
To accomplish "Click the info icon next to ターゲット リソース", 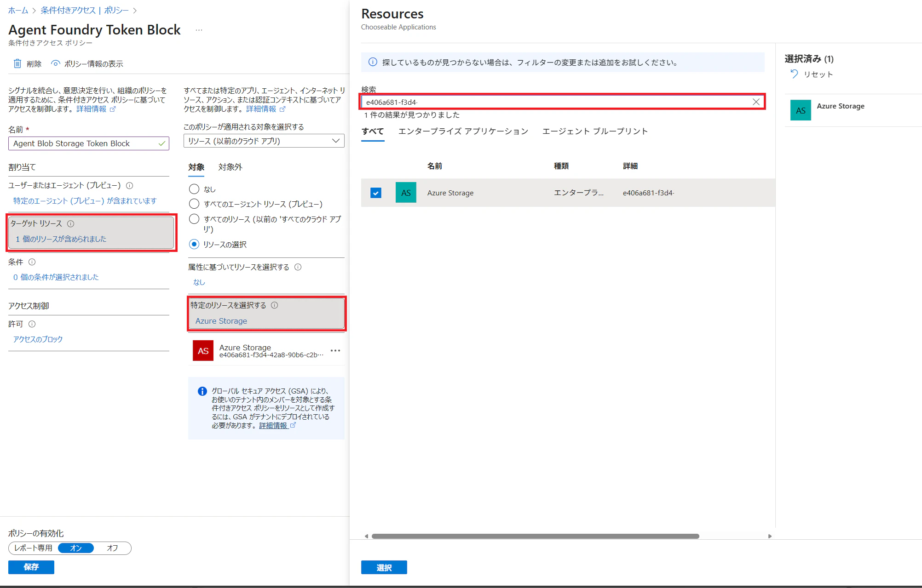I will pyautogui.click(x=71, y=224).
